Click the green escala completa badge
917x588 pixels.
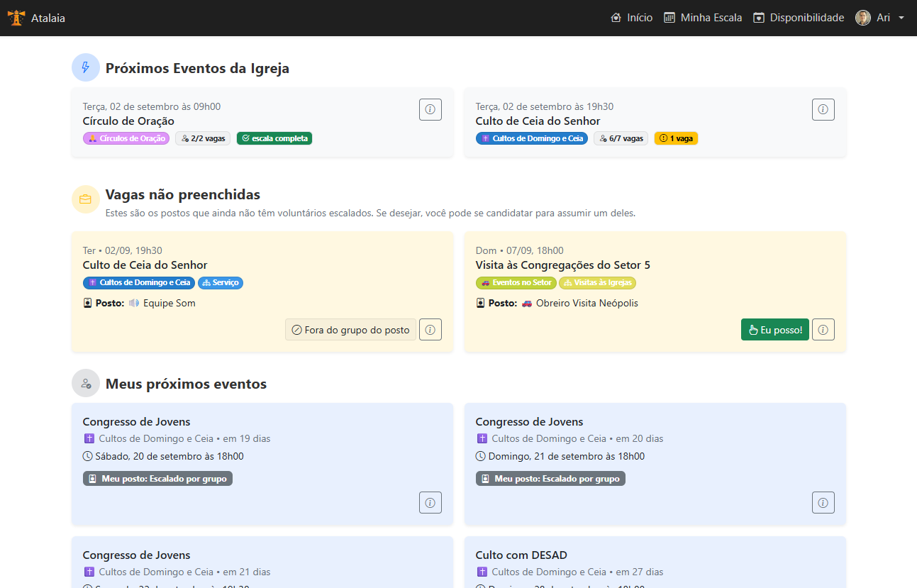(274, 139)
